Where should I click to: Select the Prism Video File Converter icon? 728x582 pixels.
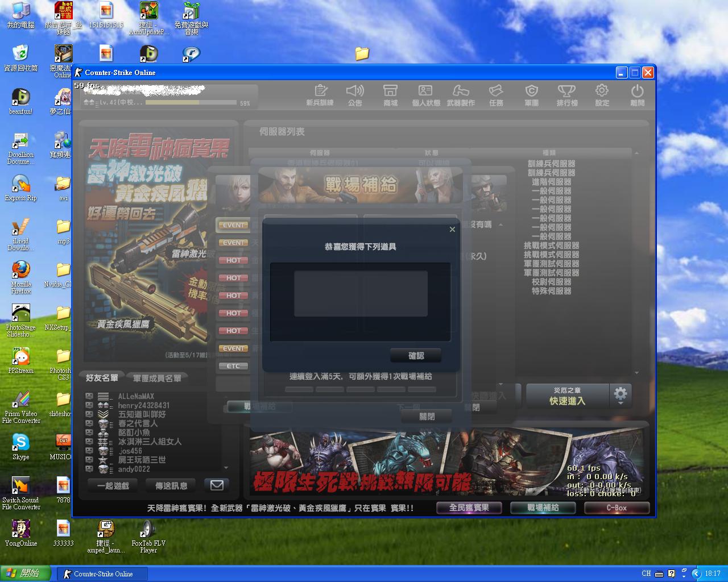pyautogui.click(x=21, y=407)
